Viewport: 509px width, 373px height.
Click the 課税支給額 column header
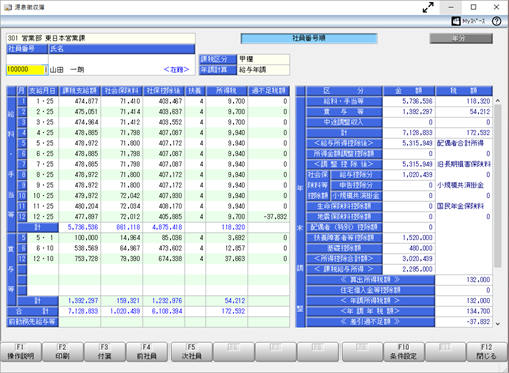pyautogui.click(x=80, y=91)
